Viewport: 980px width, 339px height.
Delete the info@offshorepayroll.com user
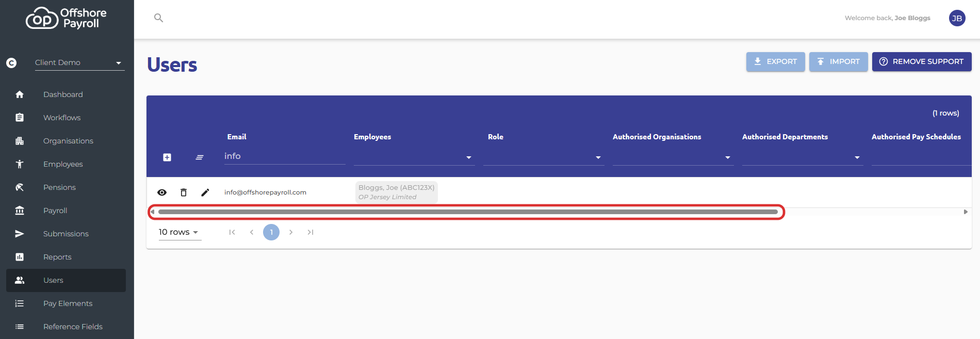click(184, 192)
